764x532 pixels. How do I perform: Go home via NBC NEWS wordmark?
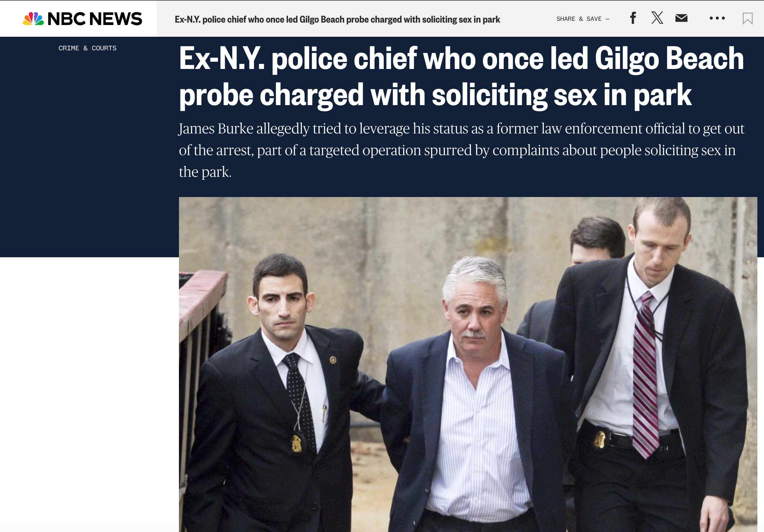(x=95, y=19)
